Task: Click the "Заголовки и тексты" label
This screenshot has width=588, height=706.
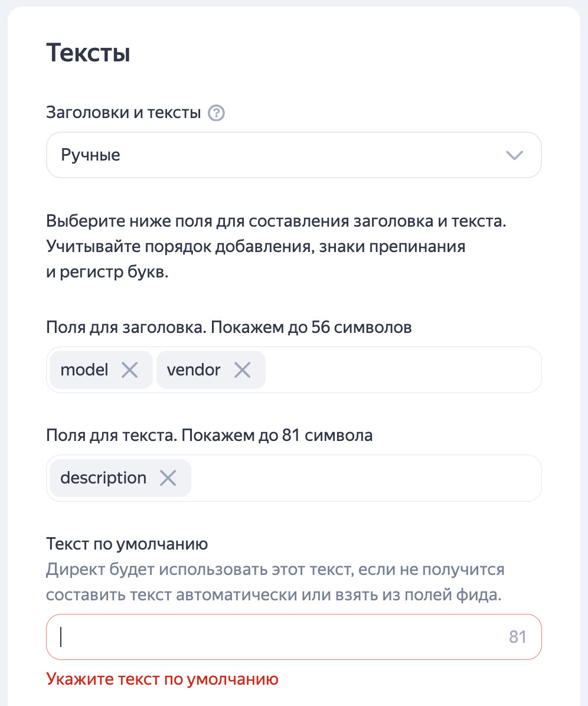Action: click(x=123, y=113)
